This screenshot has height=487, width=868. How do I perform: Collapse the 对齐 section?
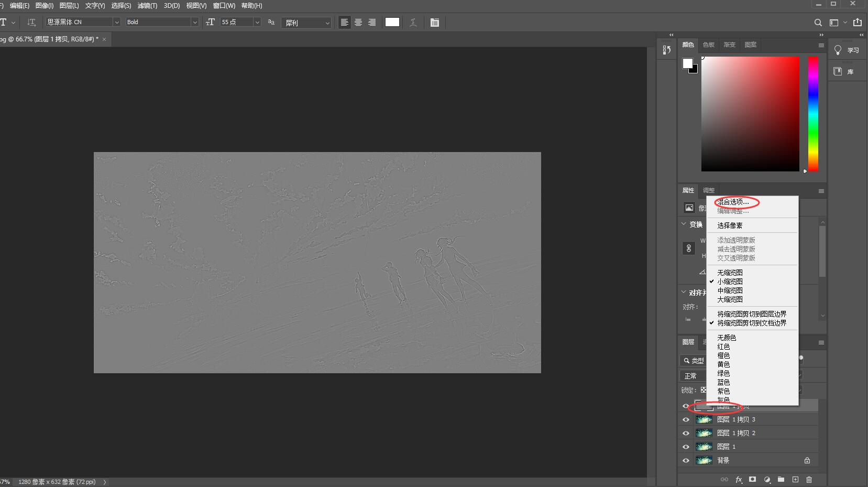[x=684, y=292]
